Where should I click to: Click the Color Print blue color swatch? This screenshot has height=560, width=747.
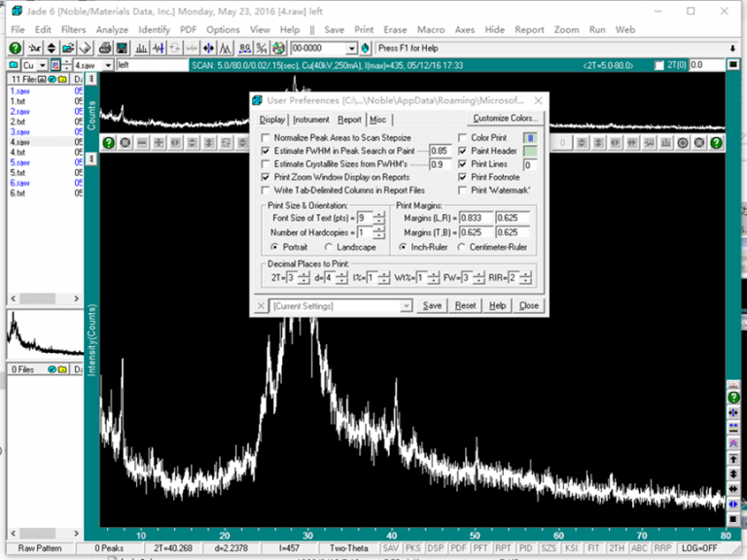(530, 138)
